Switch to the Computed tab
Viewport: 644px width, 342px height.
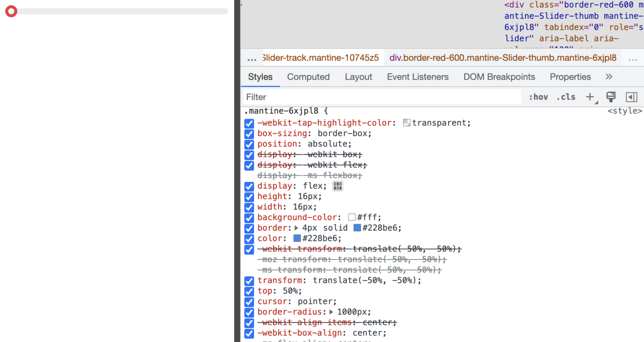pyautogui.click(x=308, y=77)
